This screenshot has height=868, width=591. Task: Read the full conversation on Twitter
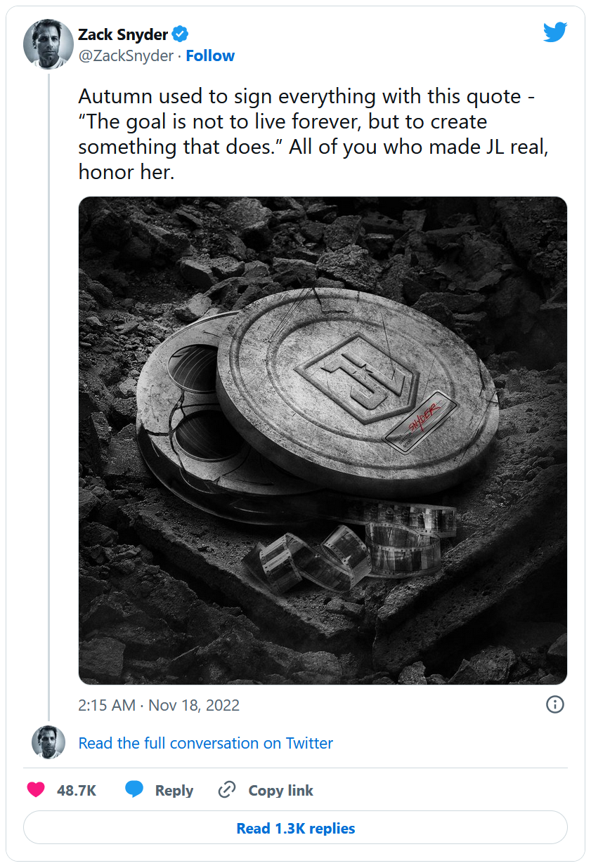point(205,743)
